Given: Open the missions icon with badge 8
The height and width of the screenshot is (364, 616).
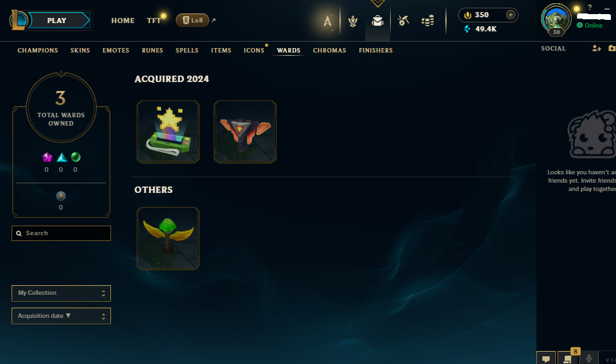Looking at the screenshot, I should (x=568, y=358).
